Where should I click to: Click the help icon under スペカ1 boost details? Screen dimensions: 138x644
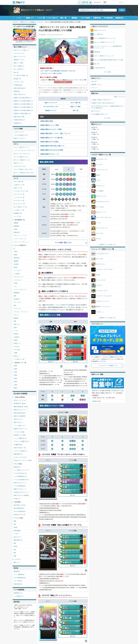click(x=86, y=500)
